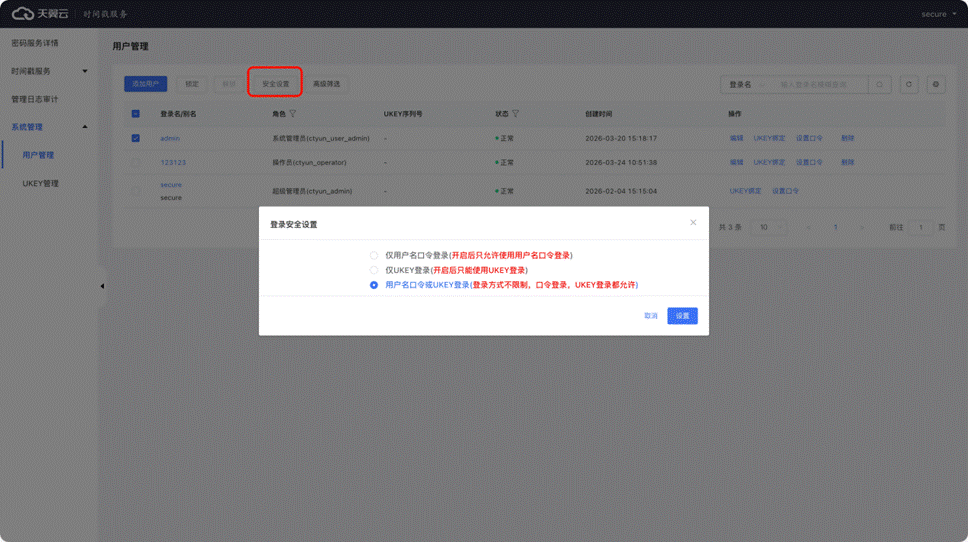Image resolution: width=968 pixels, height=542 pixels.
Task: Collapse the sidebar with arrow handle
Action: [x=102, y=286]
